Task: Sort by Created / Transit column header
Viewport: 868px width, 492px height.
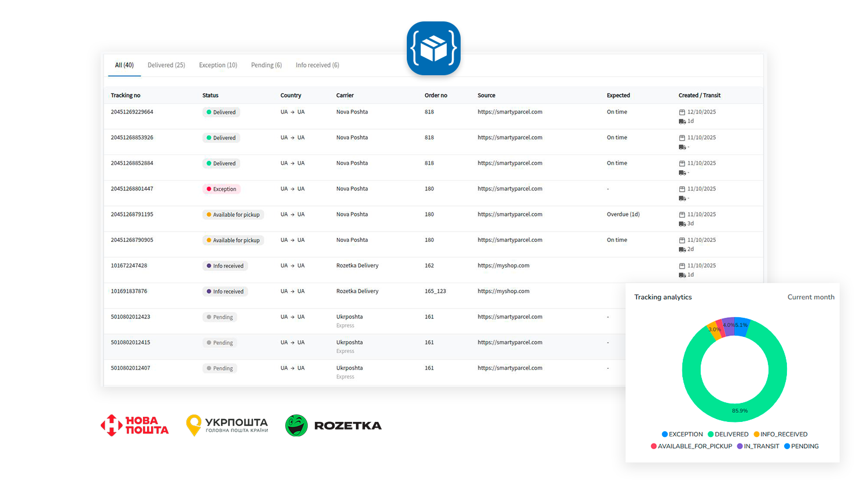Action: (x=699, y=96)
